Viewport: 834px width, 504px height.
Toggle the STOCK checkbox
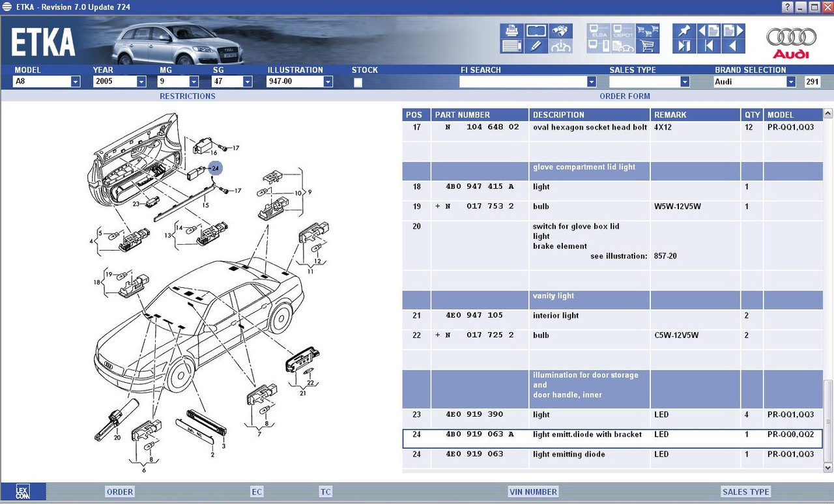[358, 82]
